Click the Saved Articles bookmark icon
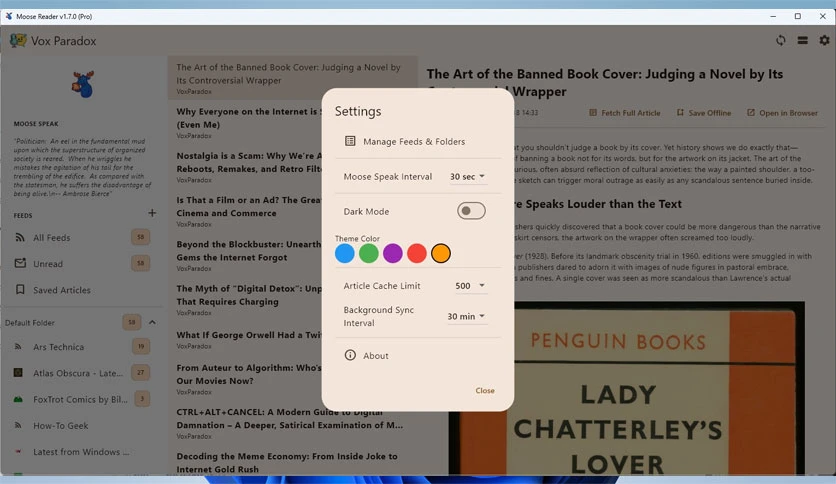 [x=20, y=289]
